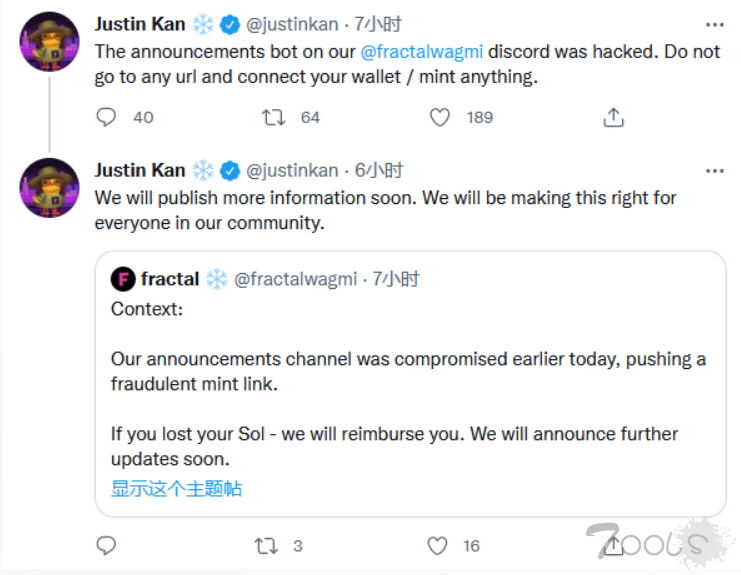Click the fractal logo in quoted tweet
The height and width of the screenshot is (575, 741).
[122, 279]
